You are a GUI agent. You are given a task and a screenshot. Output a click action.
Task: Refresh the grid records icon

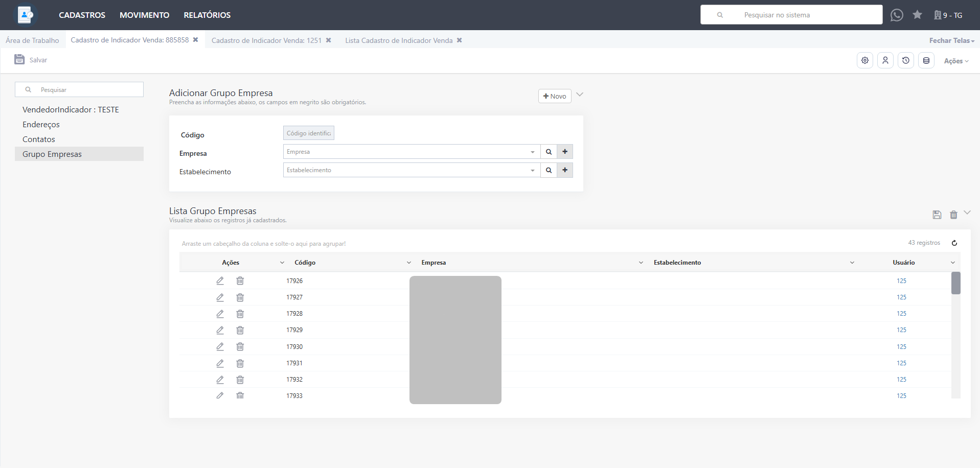click(954, 243)
